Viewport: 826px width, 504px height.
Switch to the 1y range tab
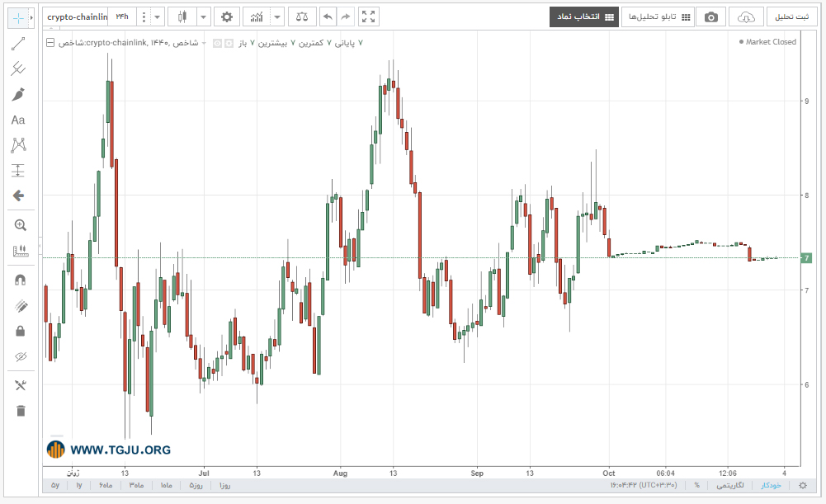click(79, 486)
